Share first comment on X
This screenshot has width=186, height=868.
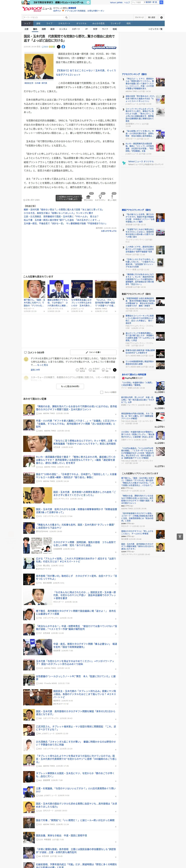pyautogui.click(x=115, y=370)
